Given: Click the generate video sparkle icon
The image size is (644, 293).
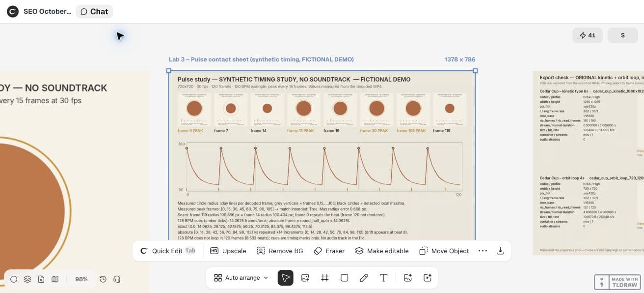Looking at the screenshot, I should coord(428,278).
